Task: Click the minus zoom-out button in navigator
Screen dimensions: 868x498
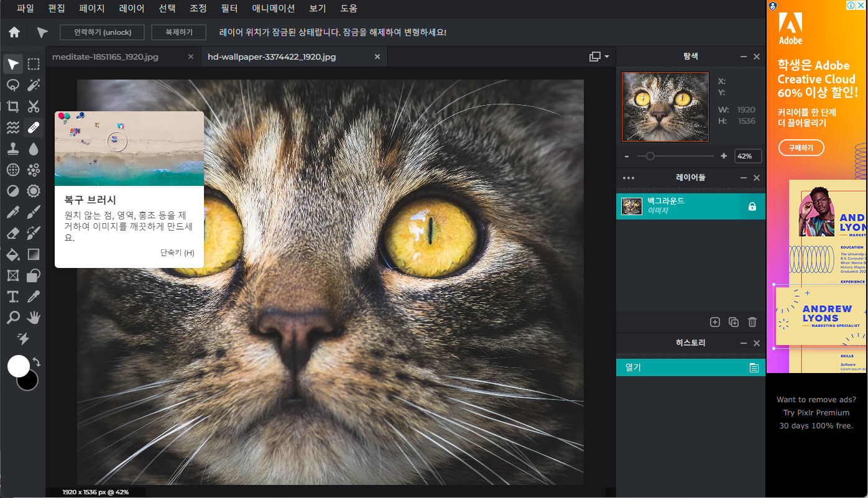Action: click(x=627, y=156)
